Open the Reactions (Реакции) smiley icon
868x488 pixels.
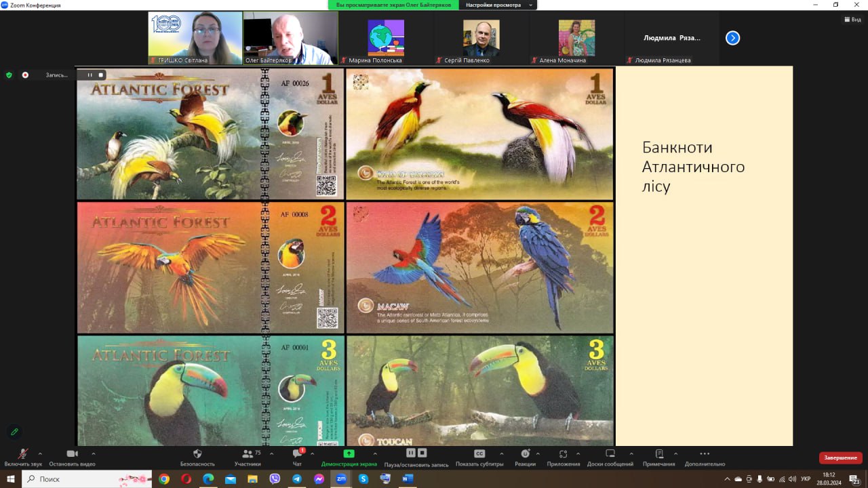point(525,454)
